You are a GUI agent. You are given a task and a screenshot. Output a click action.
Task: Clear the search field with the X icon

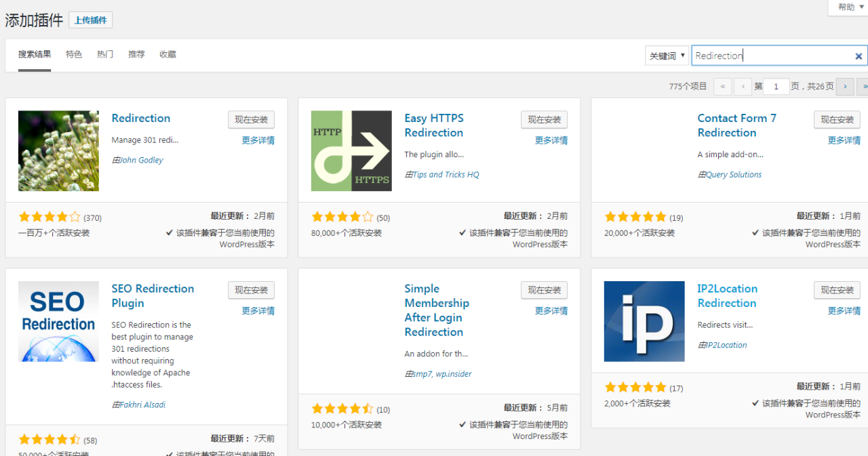click(x=859, y=56)
